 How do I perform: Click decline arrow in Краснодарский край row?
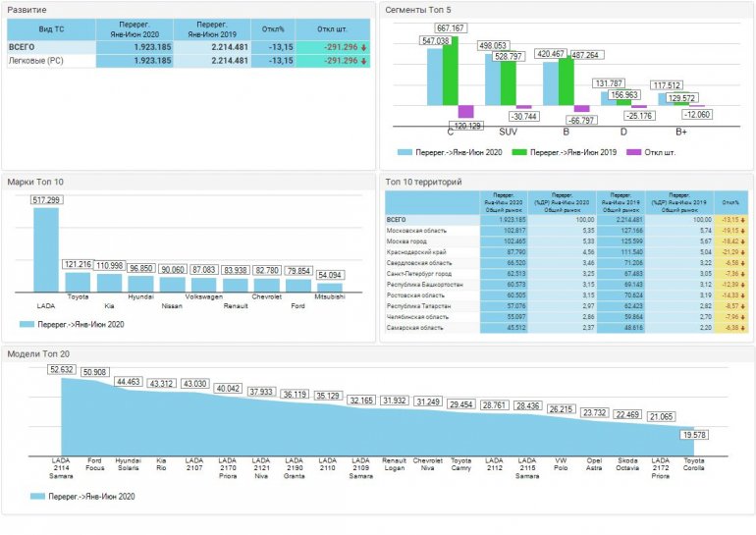tap(742, 250)
